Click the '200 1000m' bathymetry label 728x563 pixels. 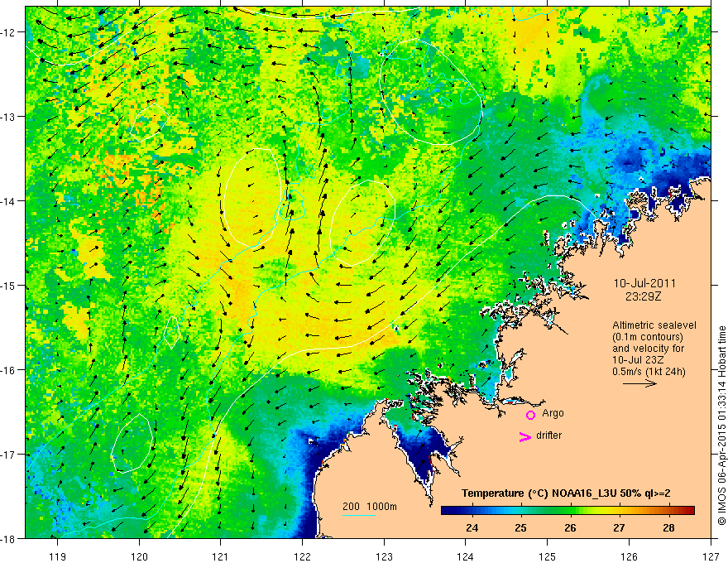click(370, 507)
